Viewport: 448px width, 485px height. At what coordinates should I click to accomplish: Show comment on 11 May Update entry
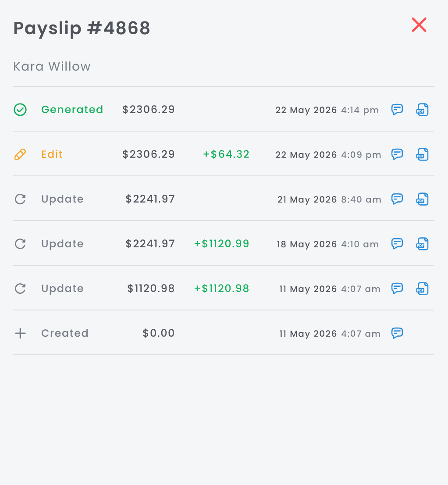397,288
